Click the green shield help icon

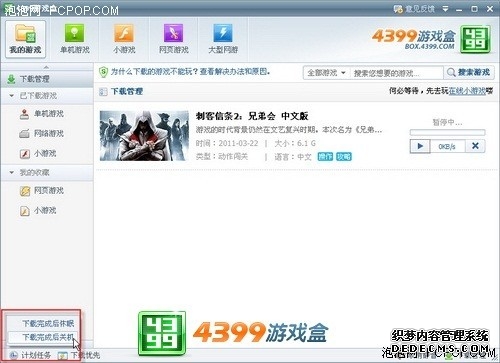pyautogui.click(x=103, y=72)
